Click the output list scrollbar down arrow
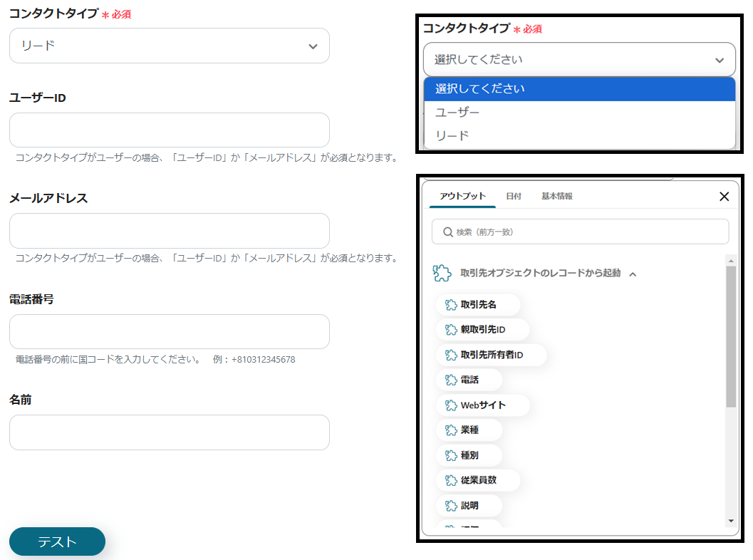The image size is (753, 560). [x=730, y=522]
